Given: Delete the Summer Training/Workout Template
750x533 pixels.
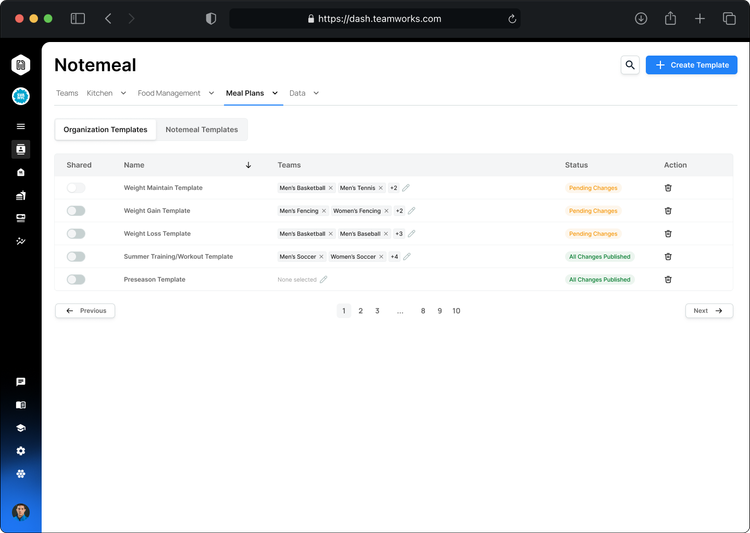Looking at the screenshot, I should pos(668,257).
